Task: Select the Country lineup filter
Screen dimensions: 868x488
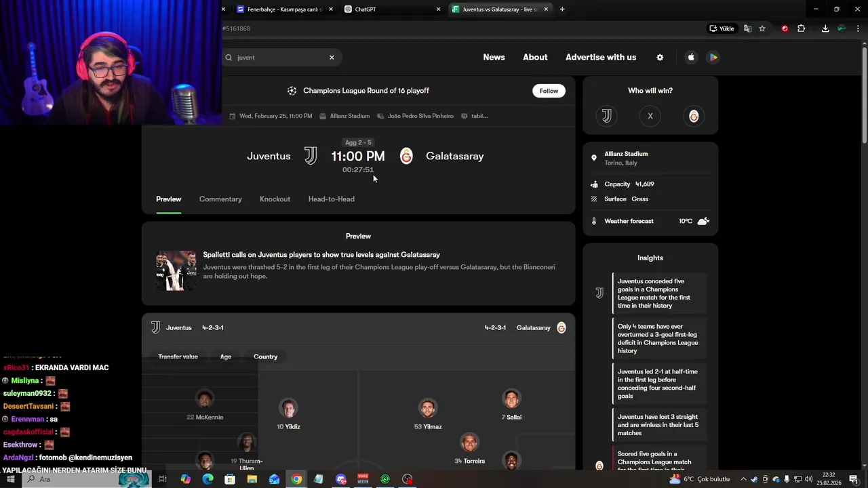Action: [x=265, y=357]
